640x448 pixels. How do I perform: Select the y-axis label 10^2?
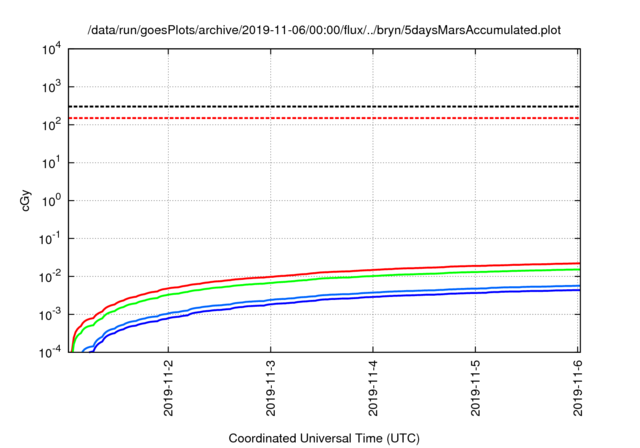pos(51,124)
